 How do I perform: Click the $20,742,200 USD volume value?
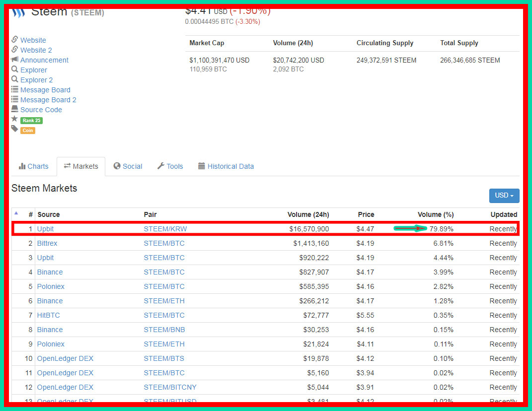coord(298,61)
